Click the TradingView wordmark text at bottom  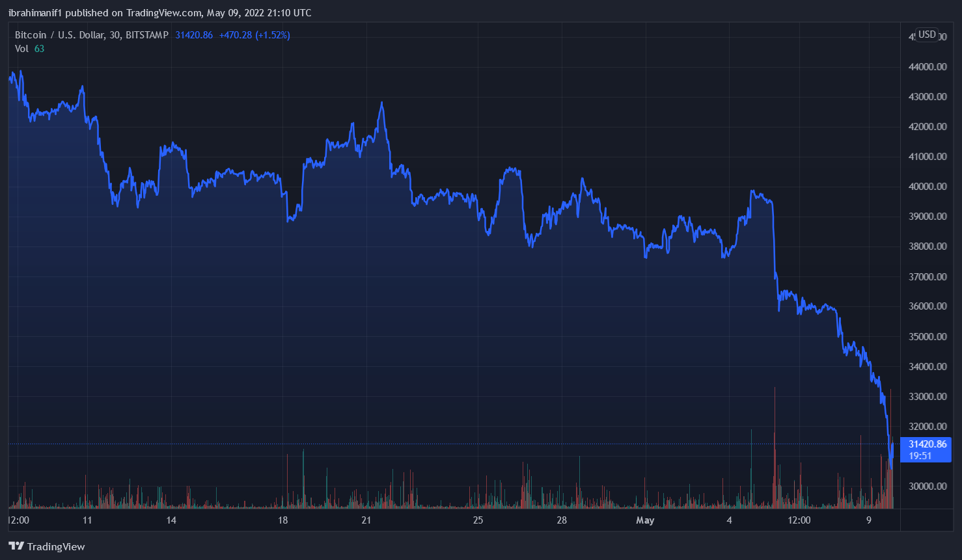click(x=56, y=547)
